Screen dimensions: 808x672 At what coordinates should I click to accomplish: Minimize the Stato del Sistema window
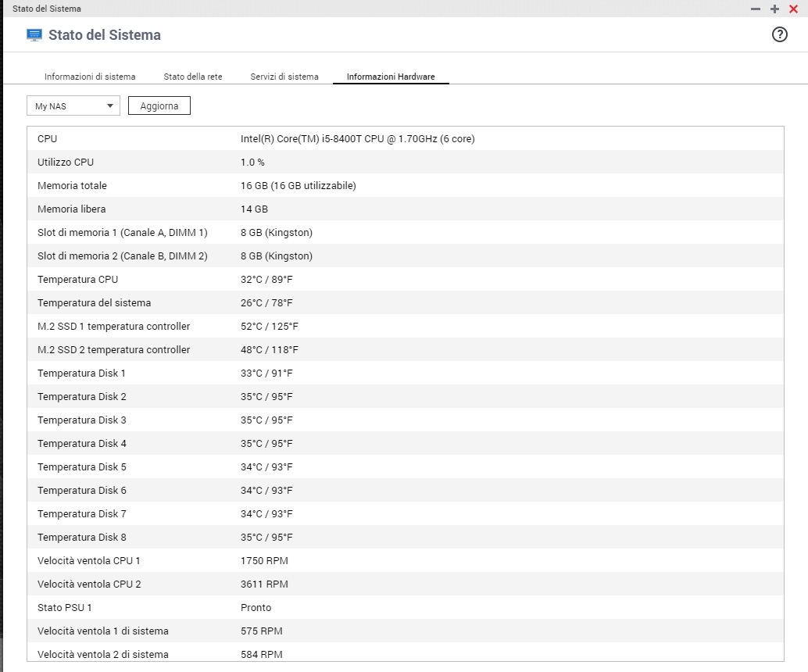(x=755, y=9)
